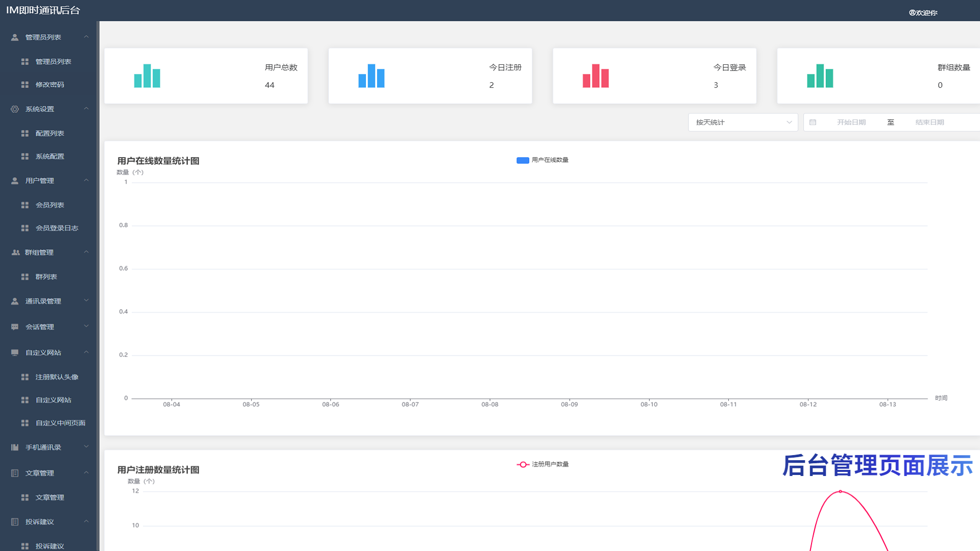
Task: Click the 会话管理 chat icon in sidebar
Action: click(x=15, y=327)
